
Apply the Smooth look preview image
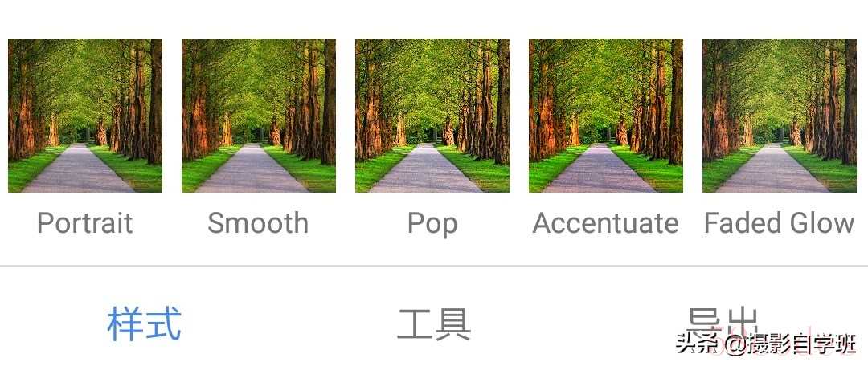click(x=259, y=115)
